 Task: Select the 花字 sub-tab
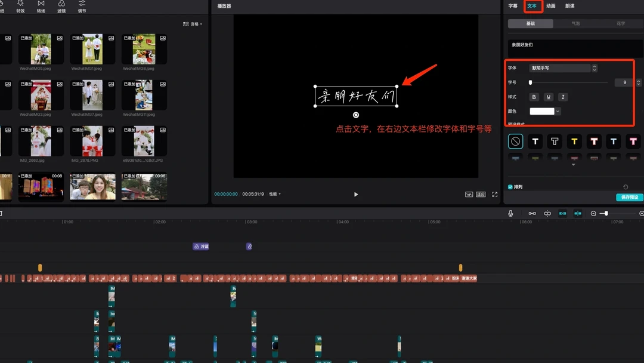[x=621, y=23]
